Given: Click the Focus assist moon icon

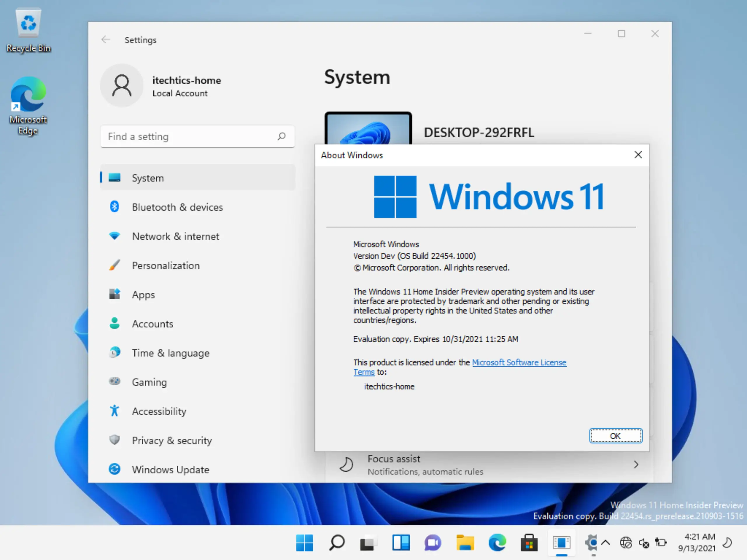Looking at the screenshot, I should point(346,464).
